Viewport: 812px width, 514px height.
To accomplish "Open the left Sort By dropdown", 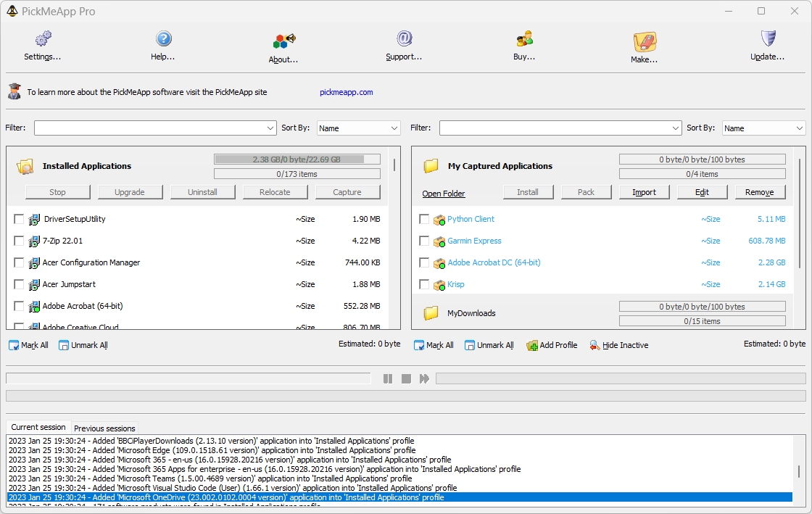I will (x=358, y=128).
